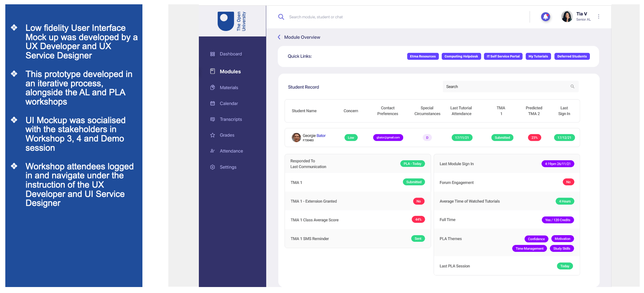Image resolution: width=644 pixels, height=293 pixels.
Task: Open Dashboard from the sidebar
Action: click(x=230, y=54)
